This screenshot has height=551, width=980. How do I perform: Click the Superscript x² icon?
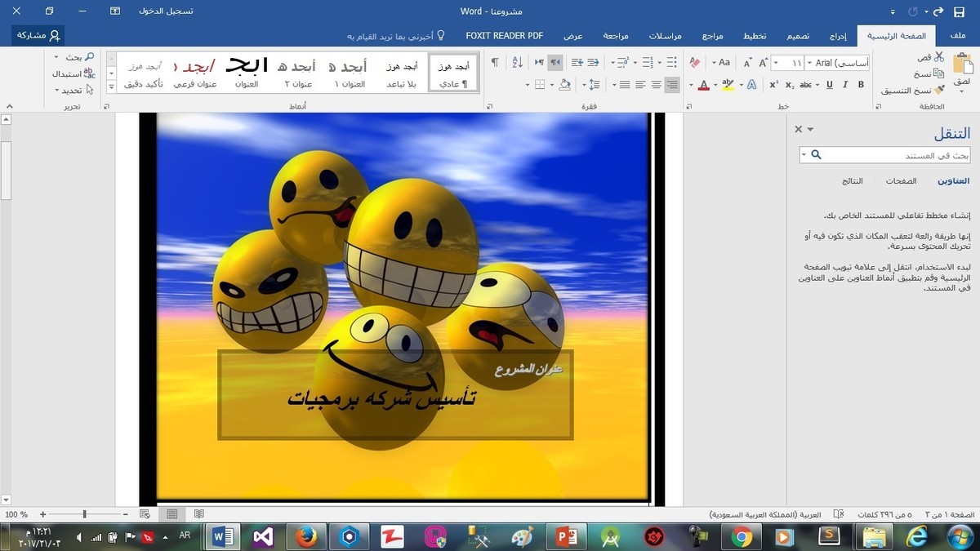[773, 85]
